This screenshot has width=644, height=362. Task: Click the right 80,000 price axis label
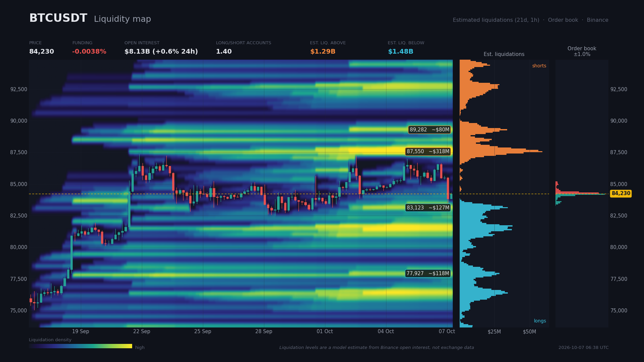click(619, 247)
